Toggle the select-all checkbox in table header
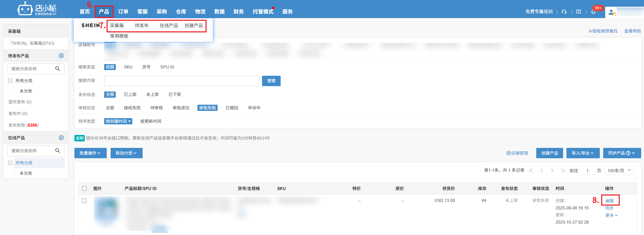The image size is (644, 235). point(84,188)
